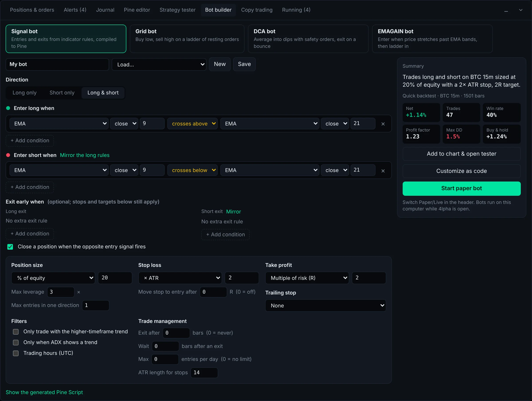This screenshot has width=532, height=401.
Task: Click 'Mirror the long rules' link
Action: point(85,155)
